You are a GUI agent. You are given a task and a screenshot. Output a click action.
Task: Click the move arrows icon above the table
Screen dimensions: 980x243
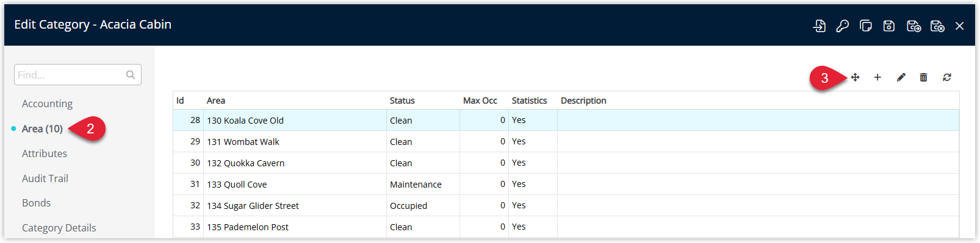pyautogui.click(x=855, y=77)
